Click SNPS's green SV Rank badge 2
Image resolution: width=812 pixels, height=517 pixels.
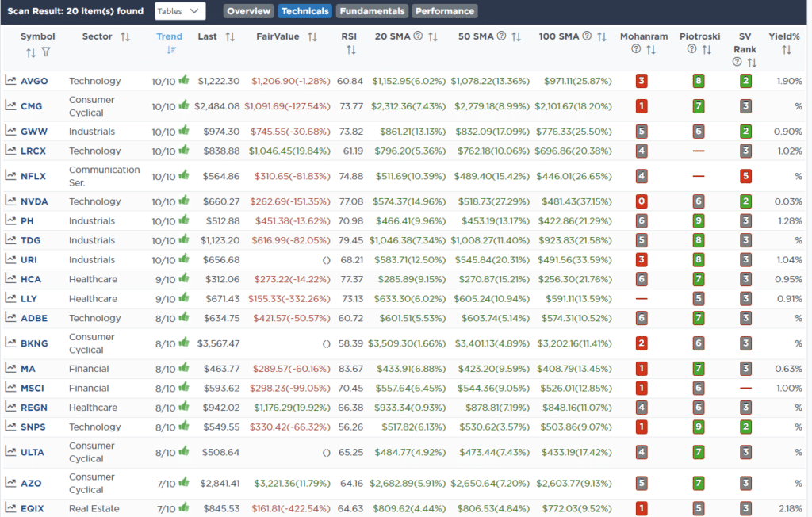745,427
